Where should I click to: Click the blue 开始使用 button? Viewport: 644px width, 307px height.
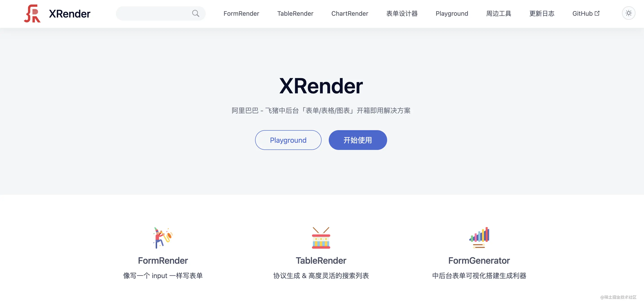coord(357,140)
